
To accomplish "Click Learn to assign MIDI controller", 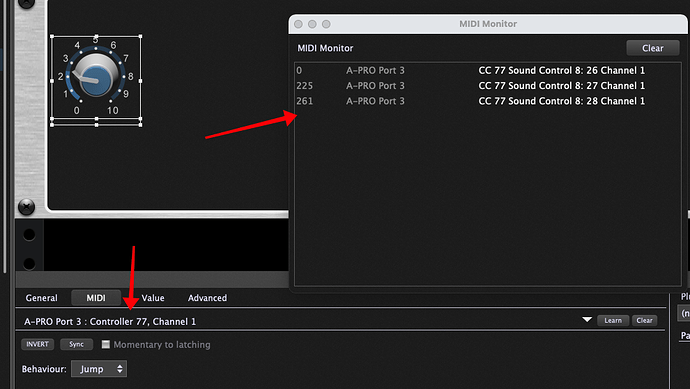I will [613, 320].
